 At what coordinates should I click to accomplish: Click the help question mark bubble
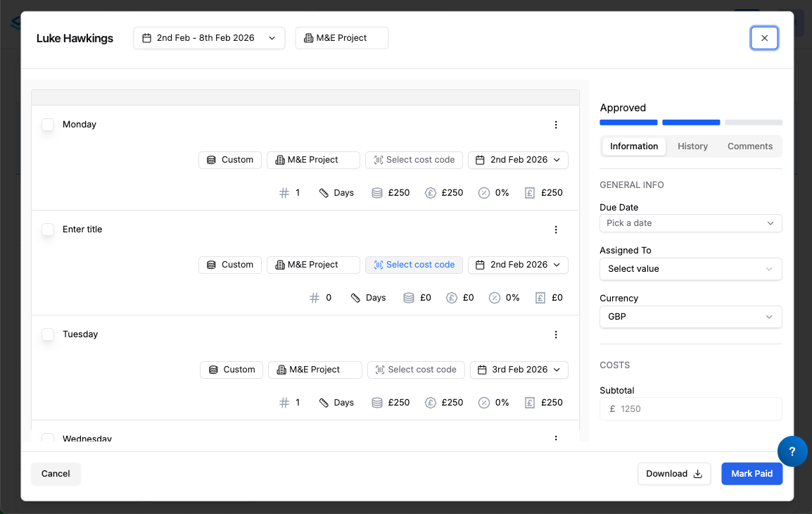coord(792,451)
